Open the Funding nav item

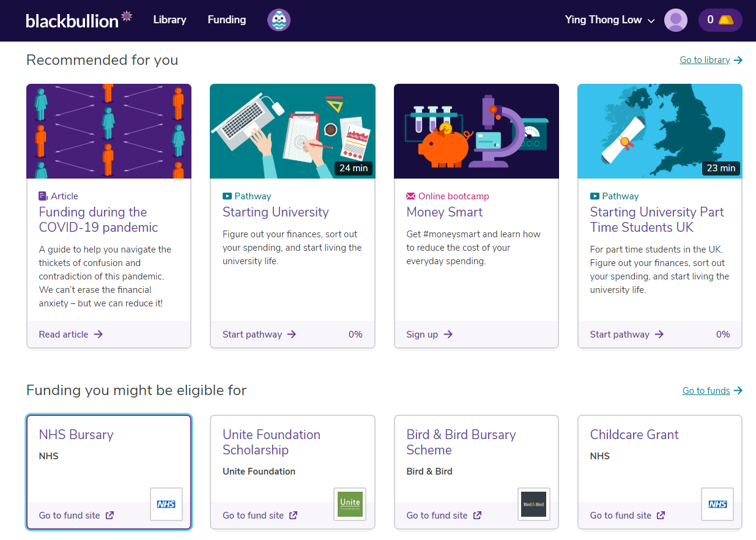[x=227, y=20]
